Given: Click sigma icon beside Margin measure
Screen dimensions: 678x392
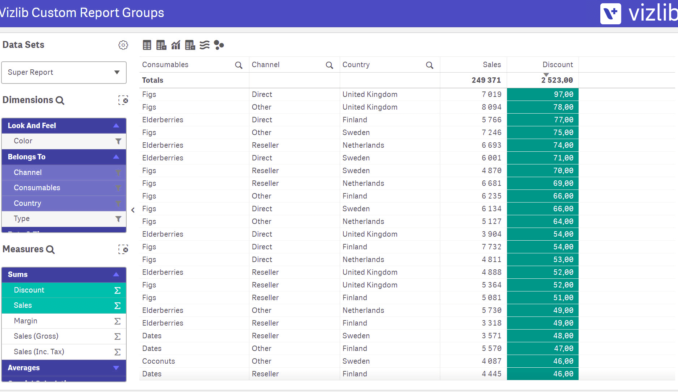Looking at the screenshot, I should (x=117, y=321).
